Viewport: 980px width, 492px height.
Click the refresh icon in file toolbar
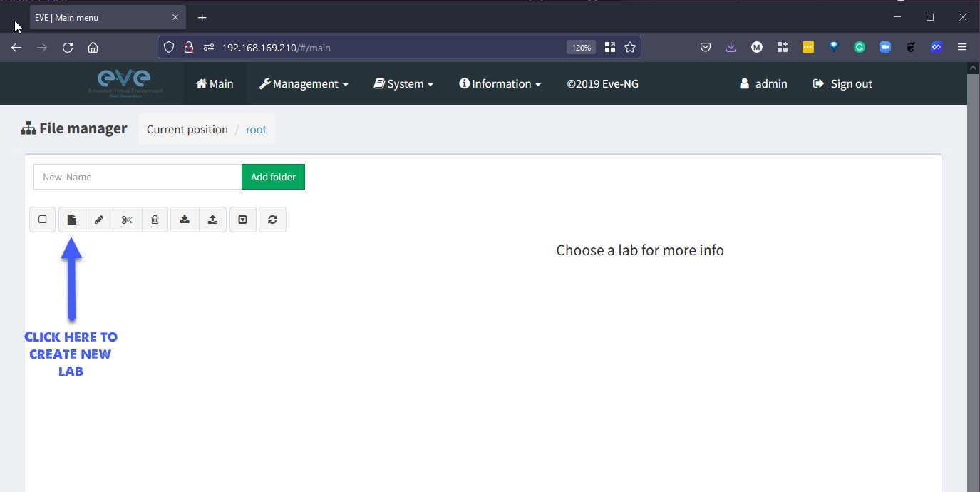272,220
